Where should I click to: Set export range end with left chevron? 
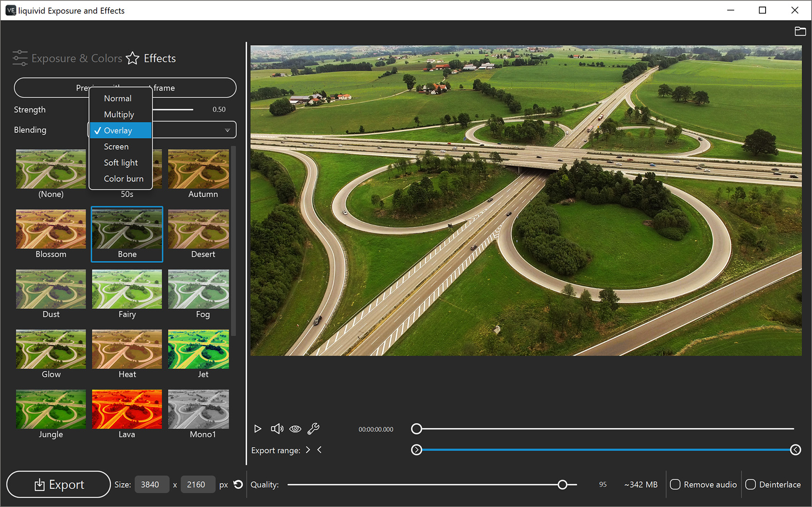(x=319, y=450)
